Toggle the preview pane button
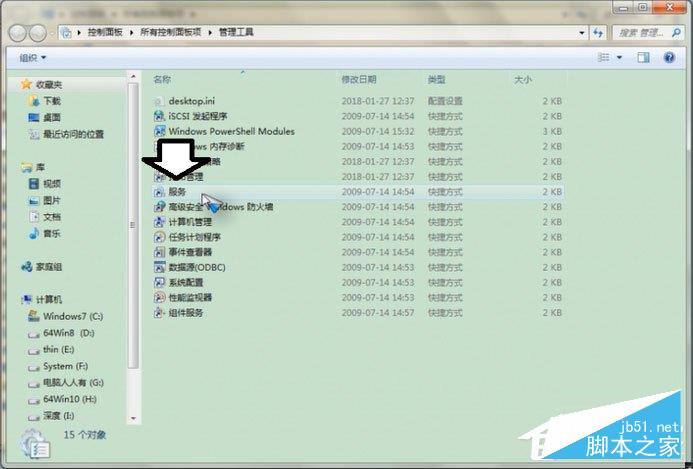Image resolution: width=693 pixels, height=469 pixels. [644, 57]
